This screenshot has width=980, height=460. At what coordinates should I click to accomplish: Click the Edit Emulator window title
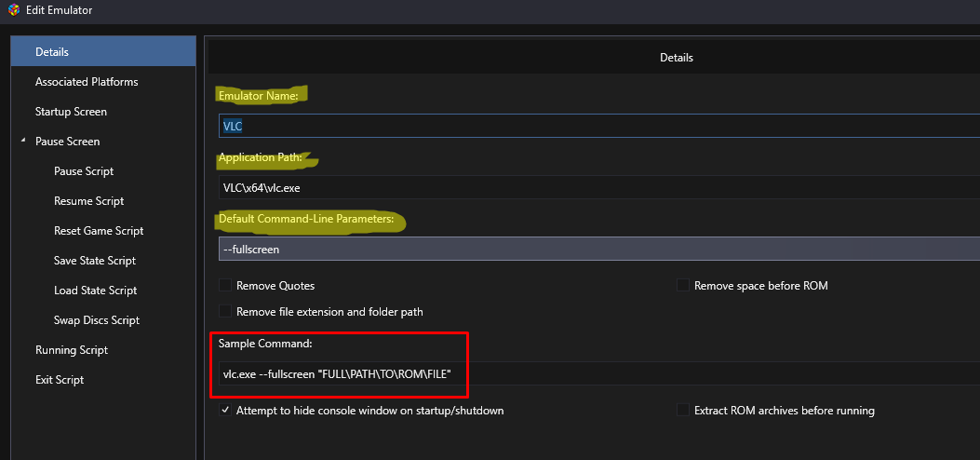point(59,10)
